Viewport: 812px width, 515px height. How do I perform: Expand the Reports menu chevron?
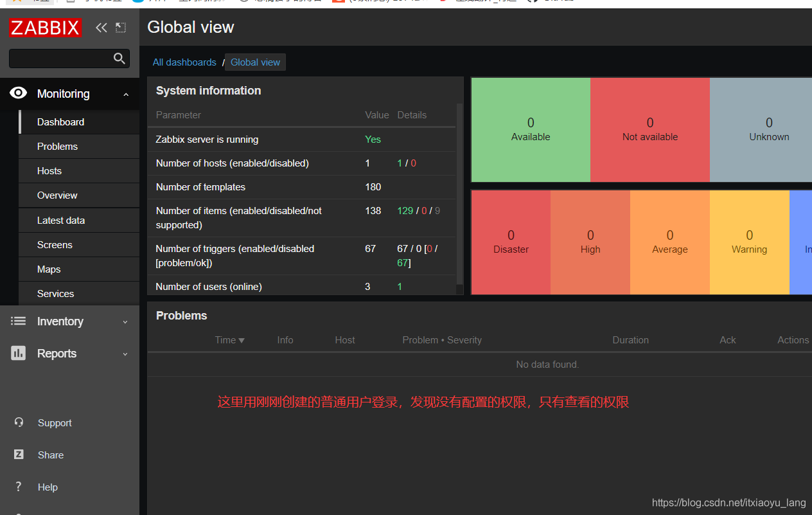(x=125, y=354)
